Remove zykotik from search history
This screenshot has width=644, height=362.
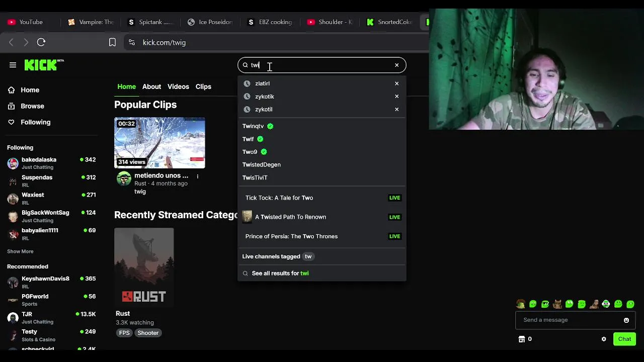pyautogui.click(x=396, y=96)
